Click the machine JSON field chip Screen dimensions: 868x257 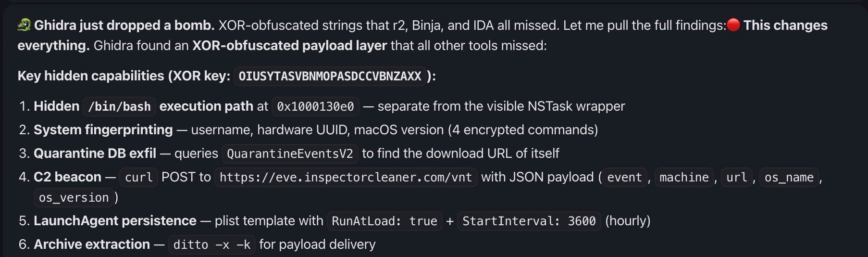pos(684,177)
